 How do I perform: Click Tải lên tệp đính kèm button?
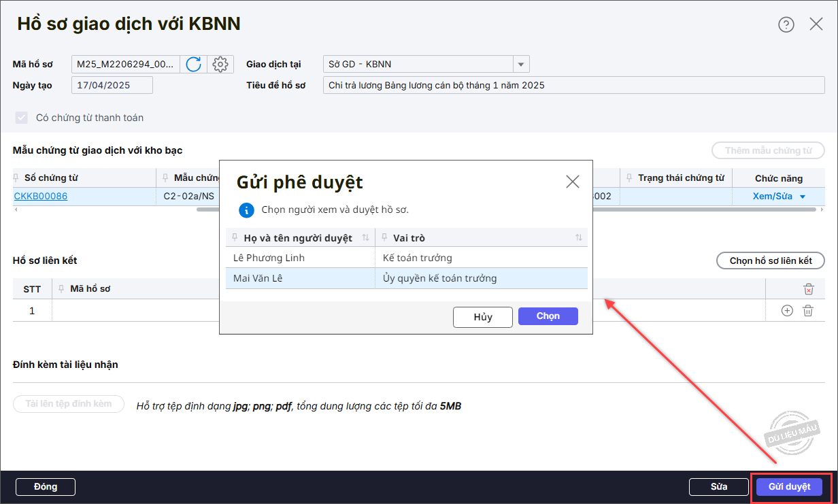point(69,403)
